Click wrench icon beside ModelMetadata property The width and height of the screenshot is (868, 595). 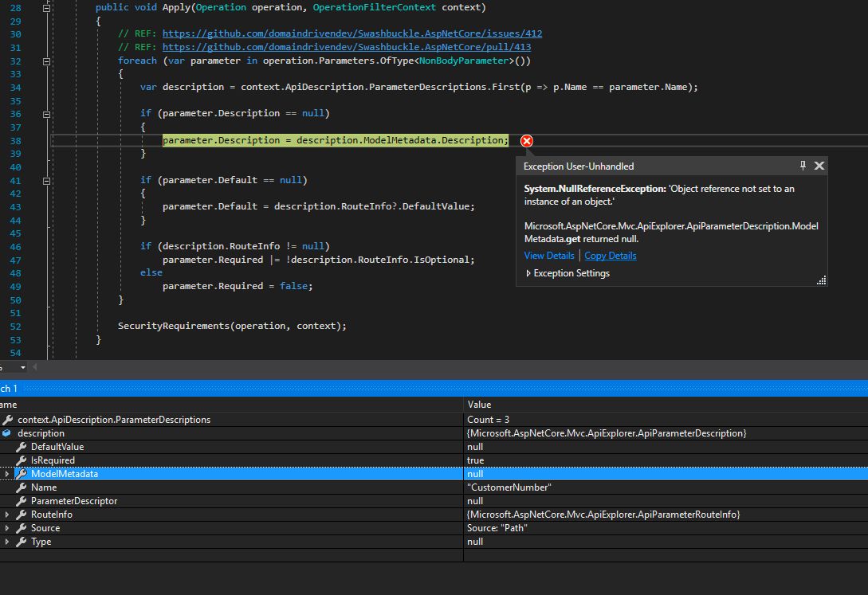coord(21,474)
